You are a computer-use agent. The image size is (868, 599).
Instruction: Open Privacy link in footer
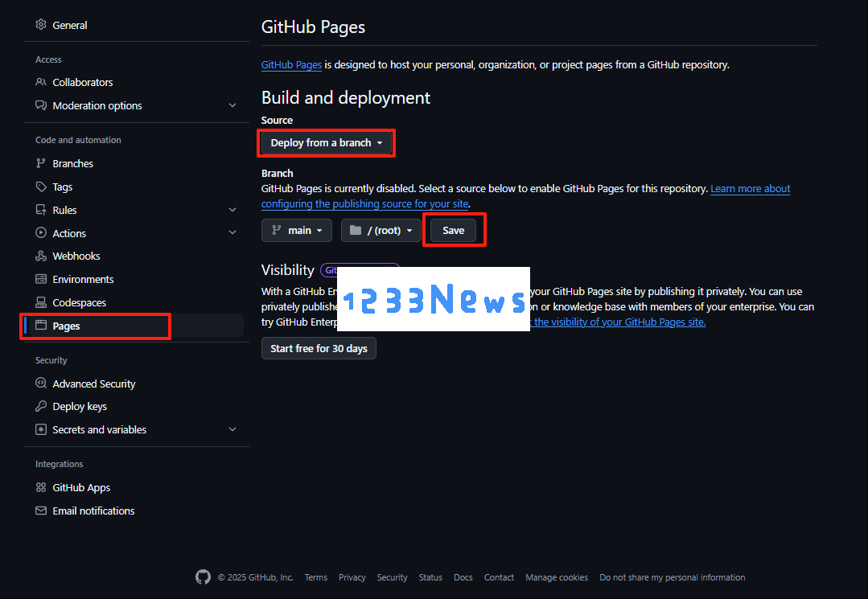coord(352,576)
